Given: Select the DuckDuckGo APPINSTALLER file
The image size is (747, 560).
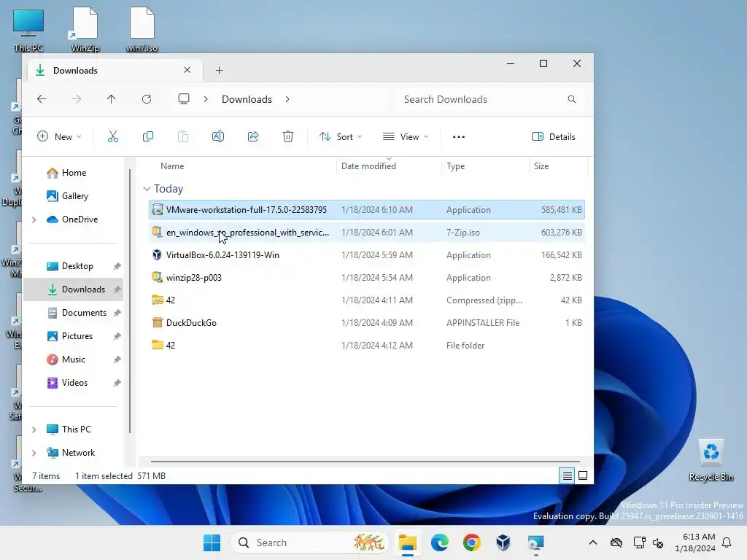Looking at the screenshot, I should pos(366,323).
